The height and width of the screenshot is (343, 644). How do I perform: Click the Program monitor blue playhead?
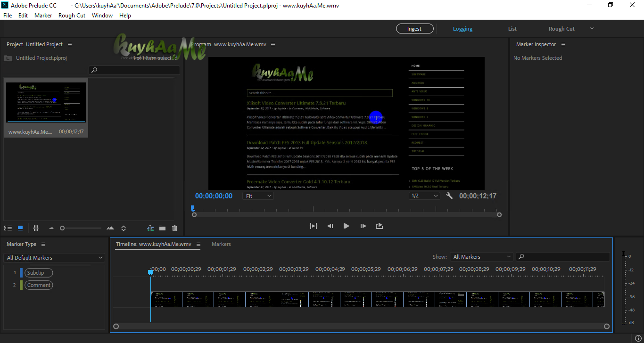point(192,208)
